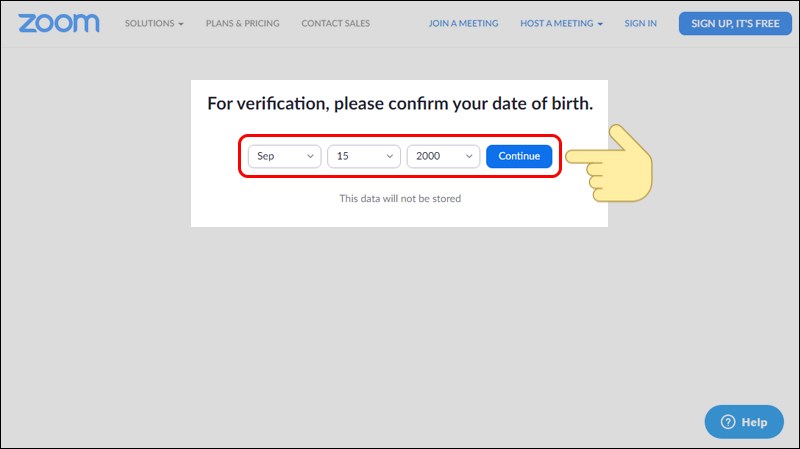Click the blue Continue button

(519, 156)
